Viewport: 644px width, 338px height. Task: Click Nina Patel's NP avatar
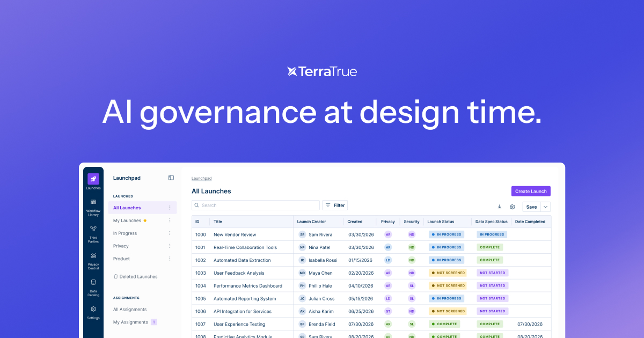pos(302,247)
